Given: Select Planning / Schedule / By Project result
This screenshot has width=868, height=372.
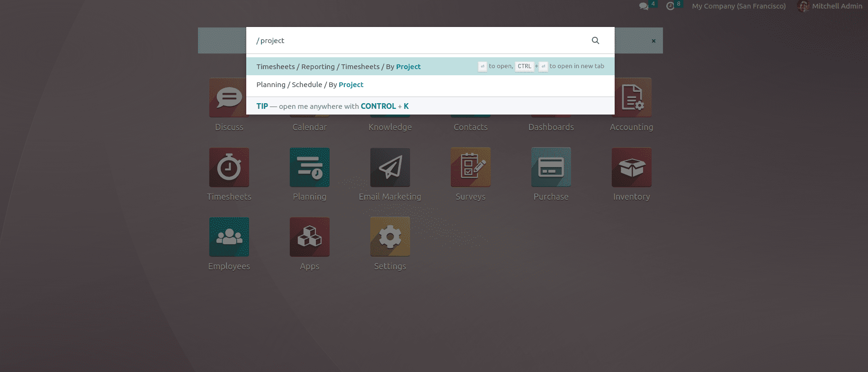Looking at the screenshot, I should click(430, 85).
